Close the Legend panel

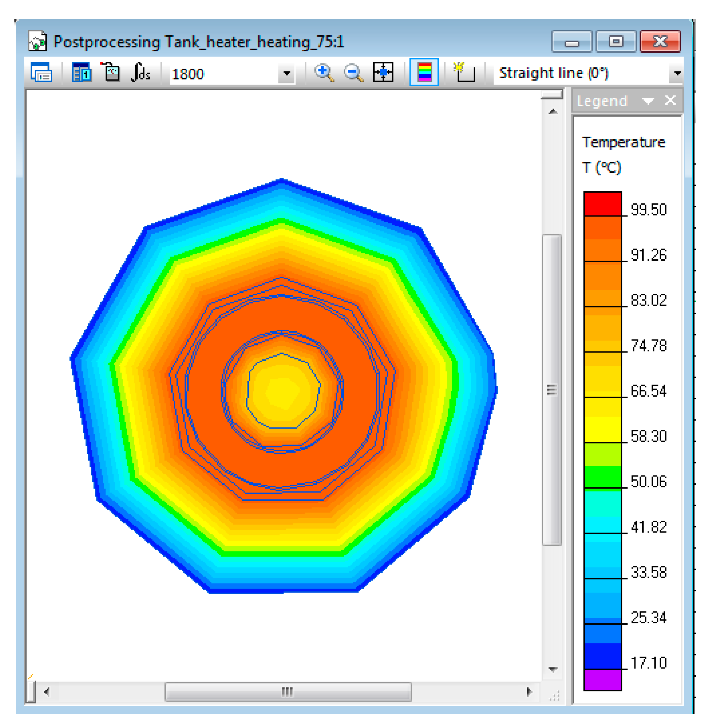[670, 100]
